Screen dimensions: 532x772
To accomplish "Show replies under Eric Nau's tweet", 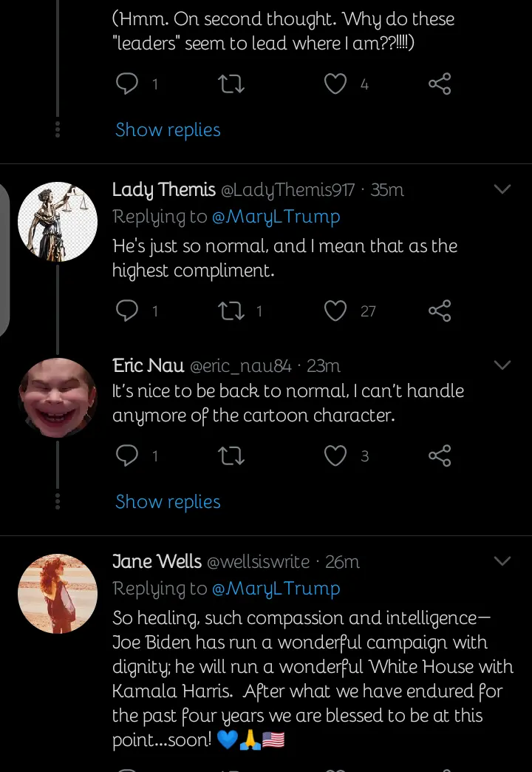I will [168, 502].
